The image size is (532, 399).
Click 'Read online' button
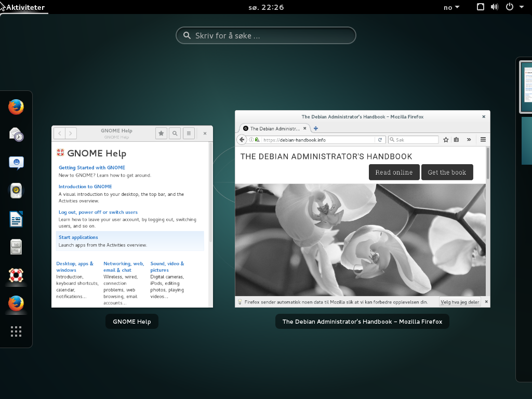click(x=394, y=172)
